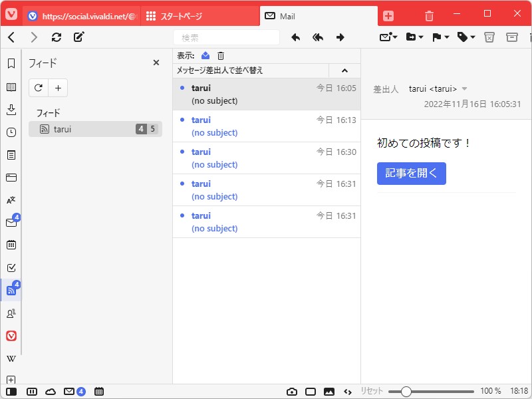Open the Wikipedia web panel

[x=11, y=358]
